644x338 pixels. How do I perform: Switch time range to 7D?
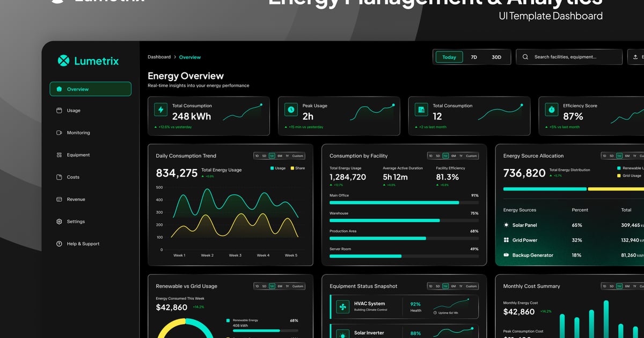pyautogui.click(x=474, y=57)
